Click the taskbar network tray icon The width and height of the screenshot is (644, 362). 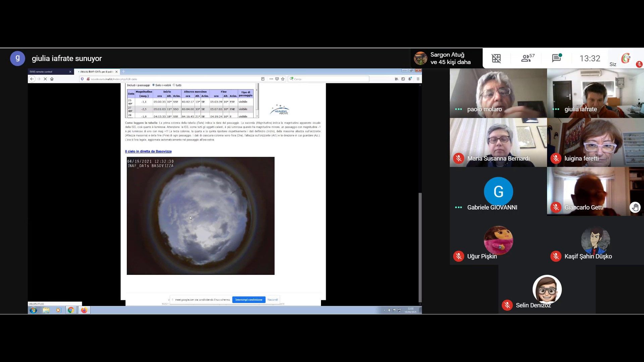tap(399, 310)
